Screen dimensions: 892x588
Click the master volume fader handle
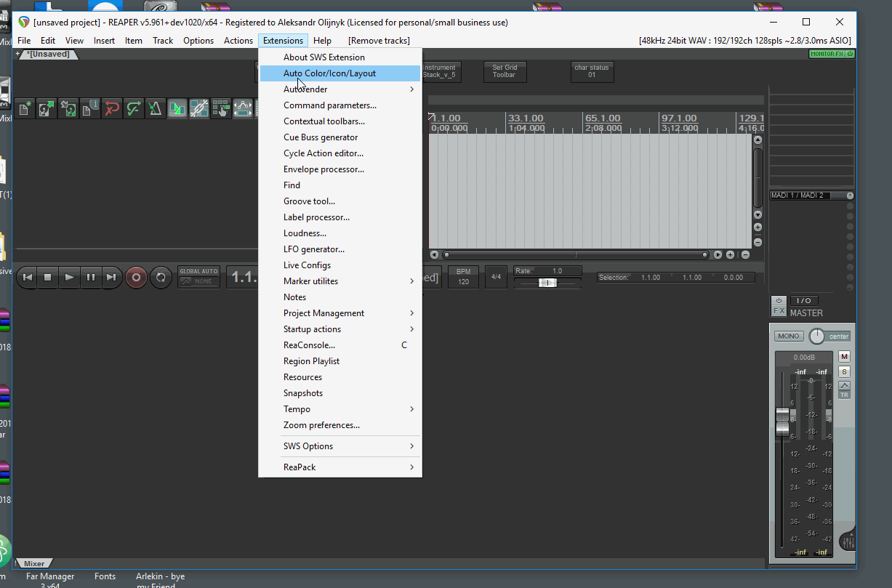[x=782, y=422]
